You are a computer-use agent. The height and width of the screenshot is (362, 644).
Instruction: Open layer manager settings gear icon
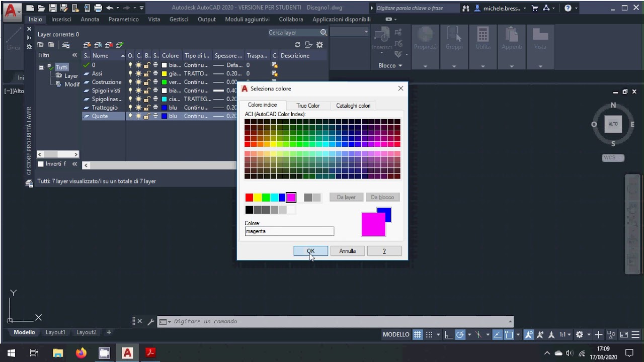pyautogui.click(x=319, y=45)
